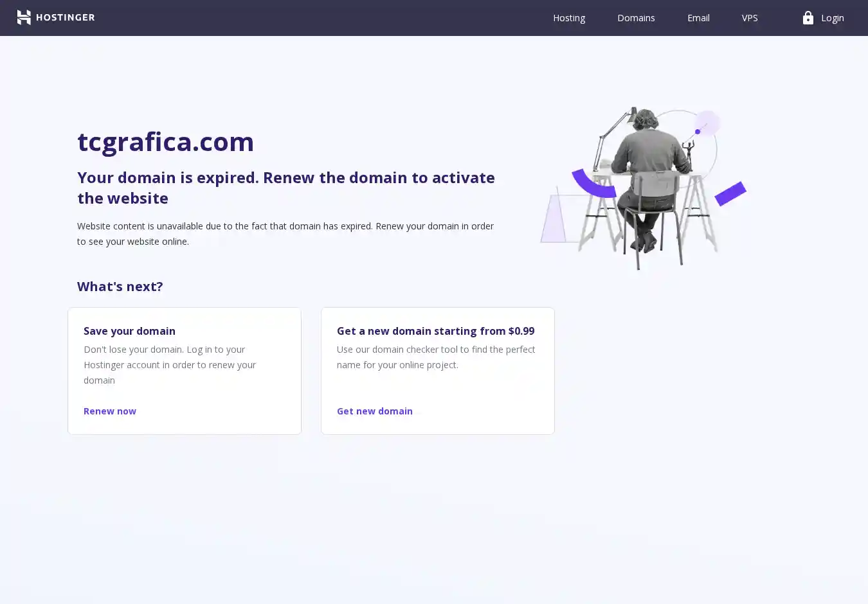Click the Renew now link
Viewport: 868px width, 604px height.
click(x=110, y=411)
